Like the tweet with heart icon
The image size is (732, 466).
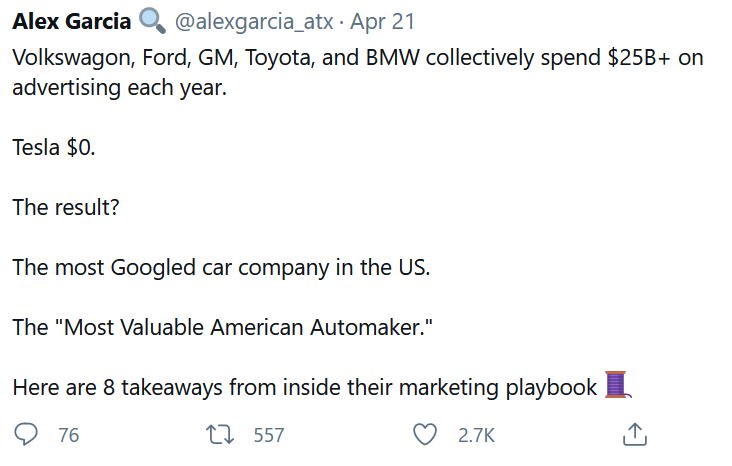[x=426, y=435]
